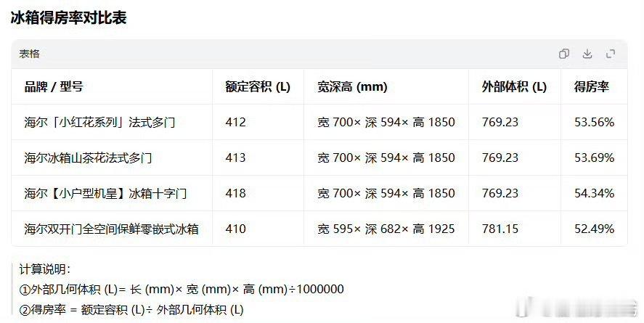Select the 海尔冰箱山茶花法式多门 cell
This screenshot has height=323, width=644.
pos(88,158)
